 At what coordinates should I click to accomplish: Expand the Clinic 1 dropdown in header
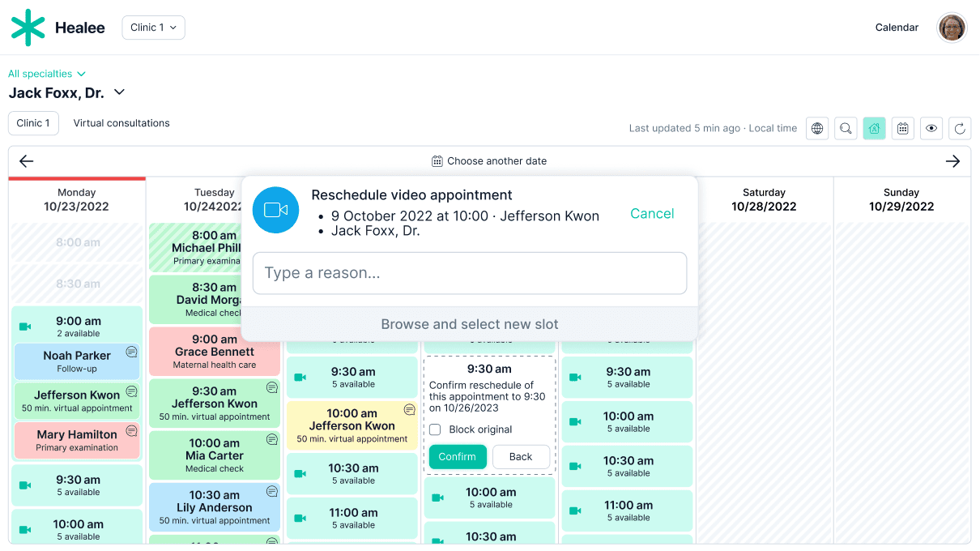[x=153, y=28]
